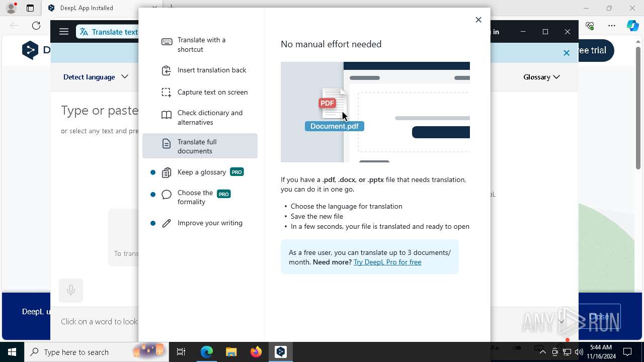Click Translate text tab in DeepL
The height and width of the screenshot is (362, 644).
coord(108,32)
